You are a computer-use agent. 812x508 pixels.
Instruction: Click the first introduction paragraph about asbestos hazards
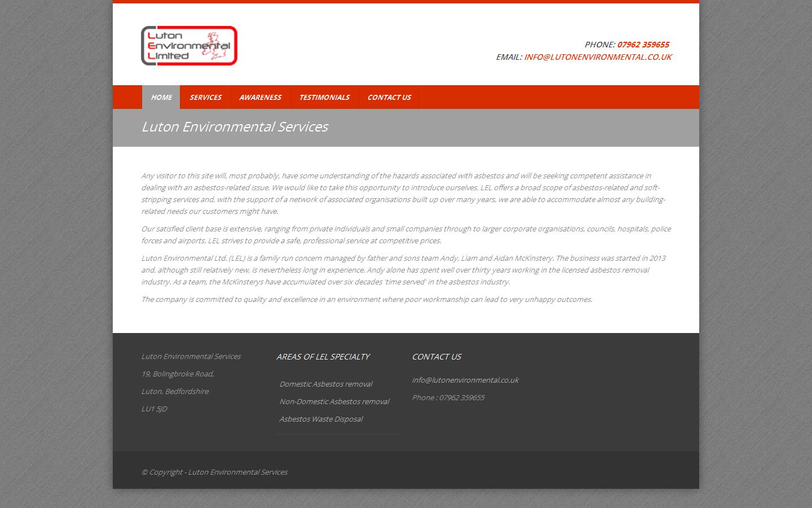[403, 193]
